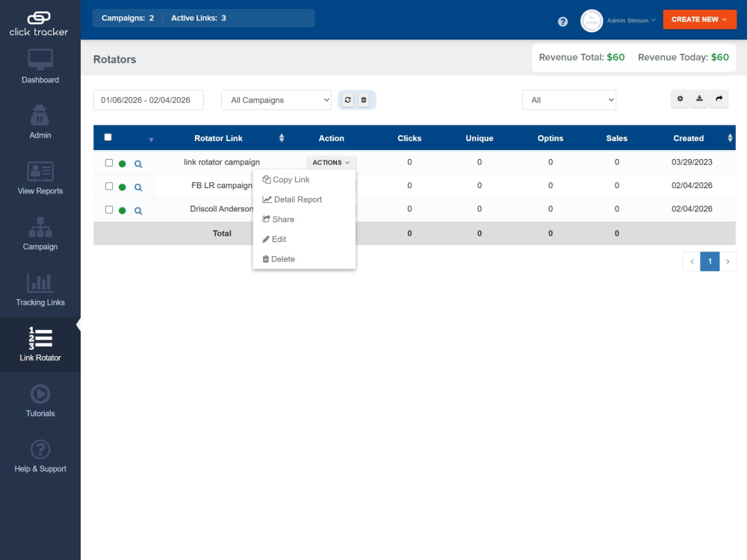The width and height of the screenshot is (747, 560).
Task: Open the Dashboard sidebar icon
Action: tap(40, 66)
